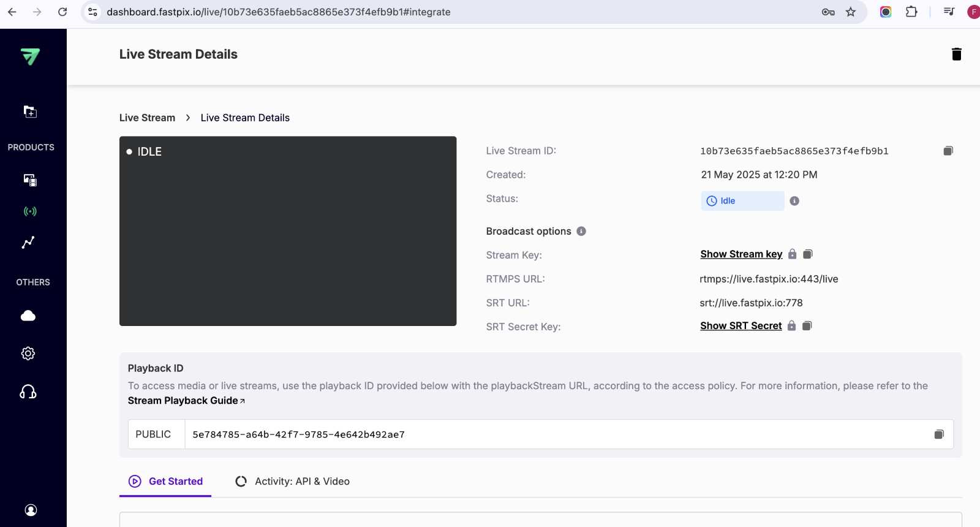Select the stream ID 10b73e635faeb5ac8865e373f4efb9b1
Viewport: 980px width, 527px height.
tap(794, 151)
